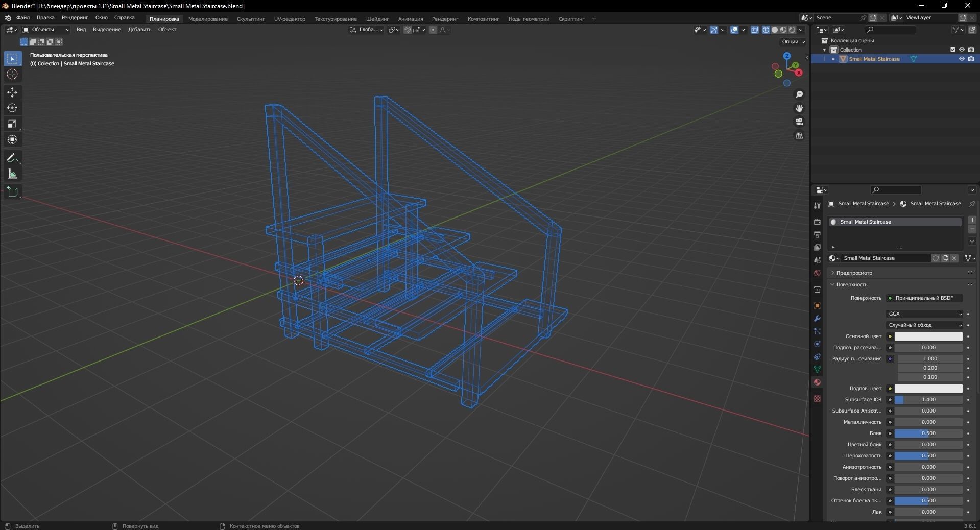Open the shading options dropdown arrow
The image size is (980, 530).
(x=801, y=30)
